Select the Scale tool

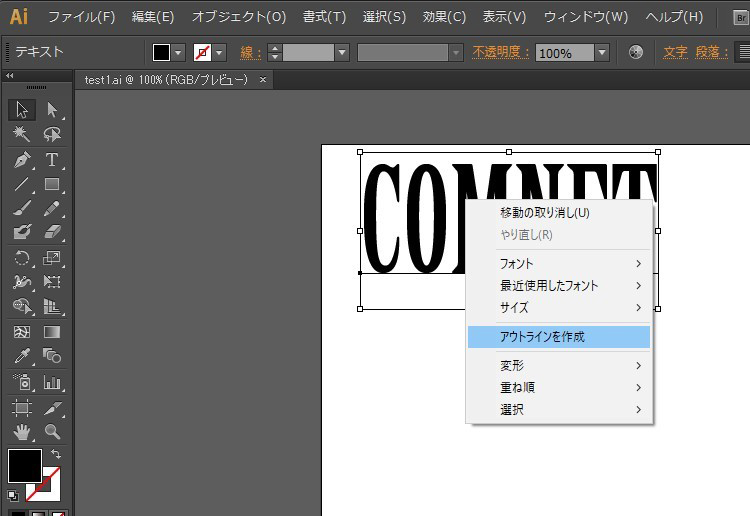click(x=52, y=258)
